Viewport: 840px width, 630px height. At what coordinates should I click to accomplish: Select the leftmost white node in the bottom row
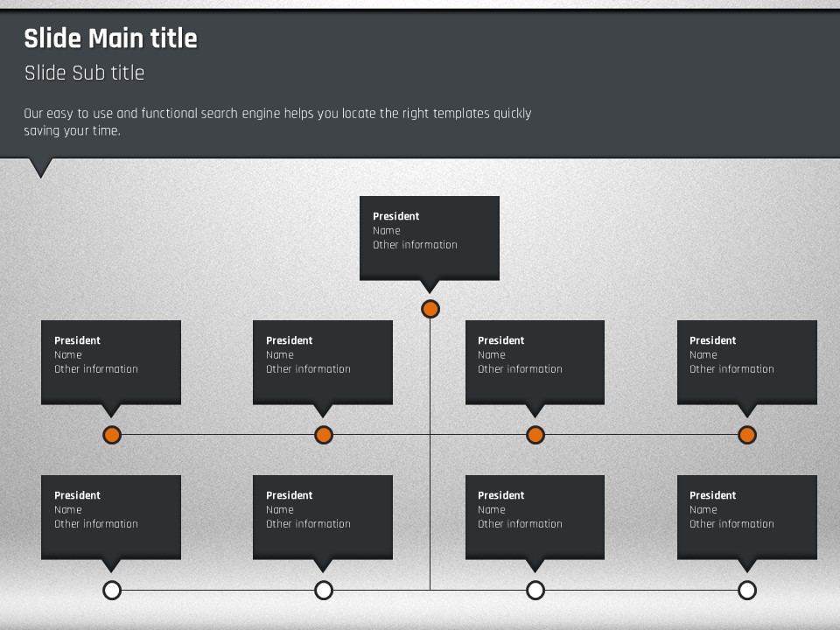pyautogui.click(x=112, y=590)
